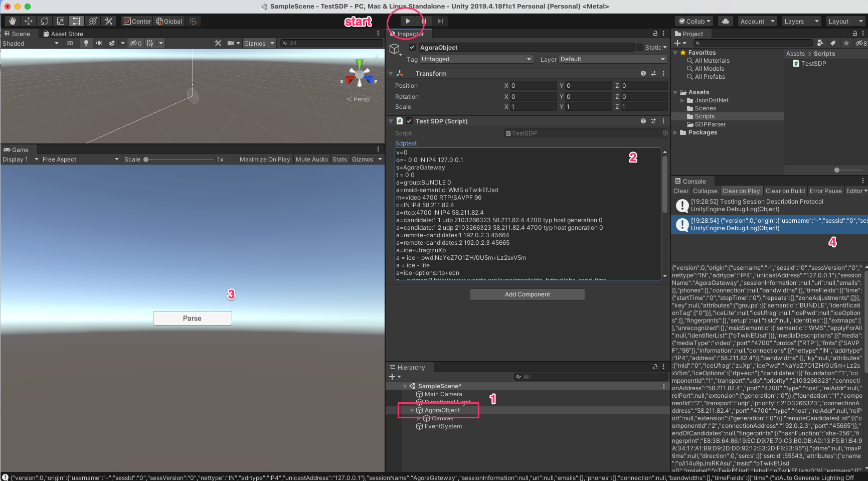Open the Layer dropdown showing Default
The image size is (868, 481).
pyautogui.click(x=613, y=59)
